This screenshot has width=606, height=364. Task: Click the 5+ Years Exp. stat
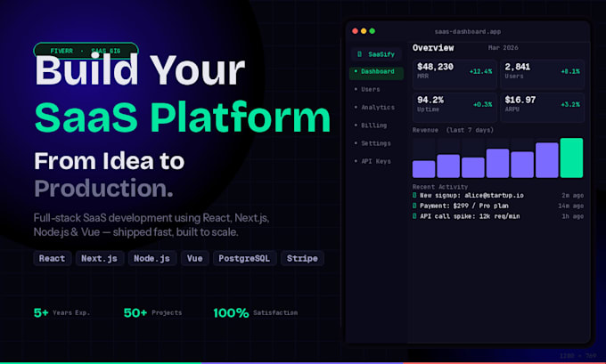point(61,312)
